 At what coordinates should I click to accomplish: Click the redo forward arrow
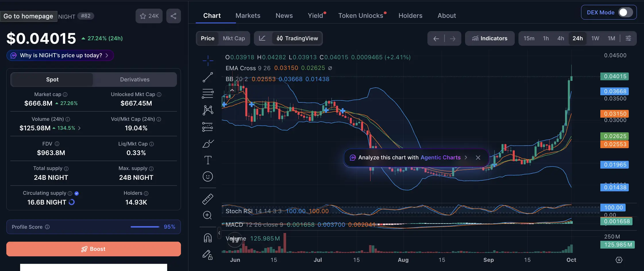[453, 39]
